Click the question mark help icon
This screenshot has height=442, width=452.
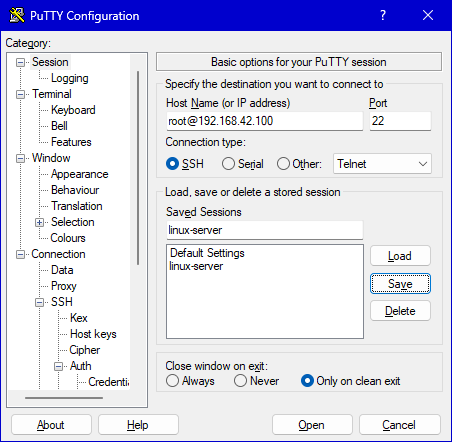(383, 15)
